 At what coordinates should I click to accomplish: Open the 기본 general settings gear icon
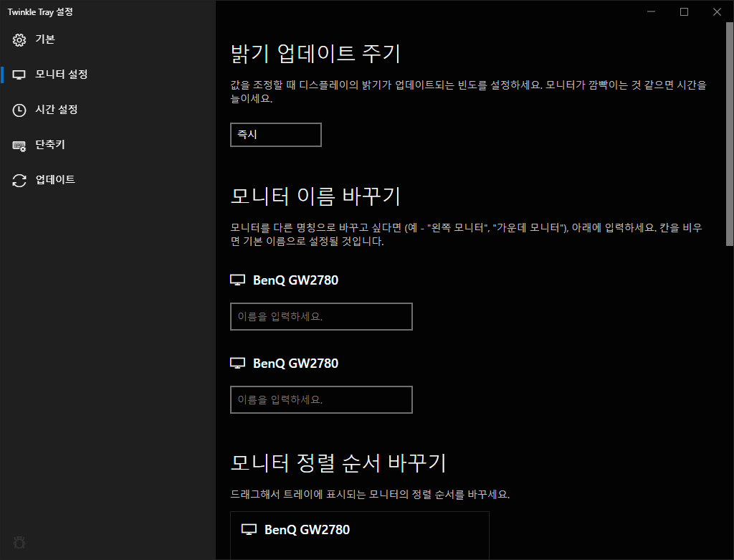click(x=19, y=40)
